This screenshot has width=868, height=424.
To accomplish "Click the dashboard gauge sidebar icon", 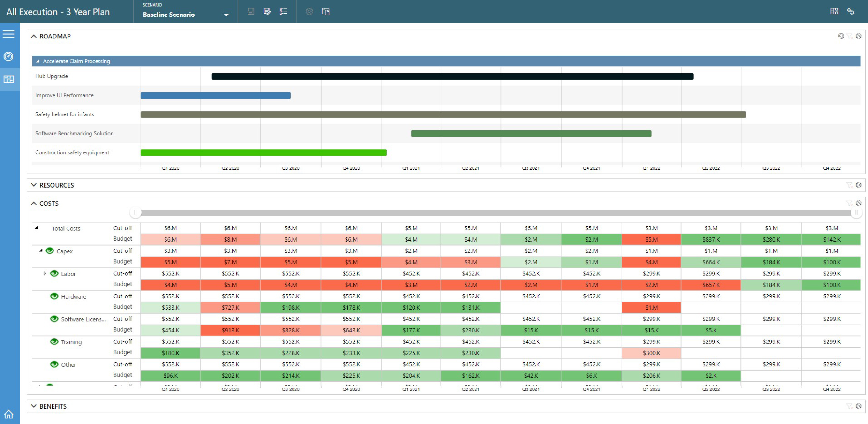I will pos(8,56).
